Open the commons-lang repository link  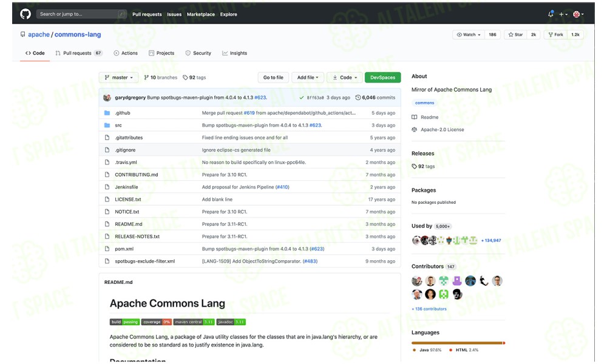[x=78, y=35]
